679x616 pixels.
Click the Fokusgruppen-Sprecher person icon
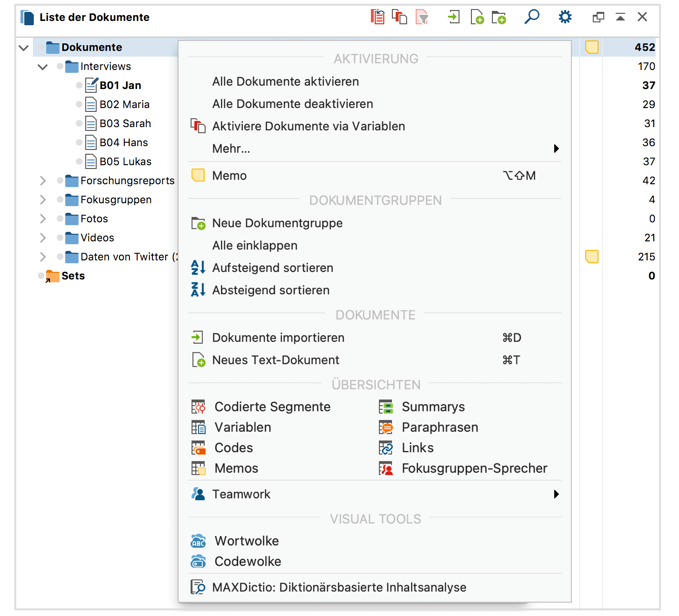tap(386, 468)
